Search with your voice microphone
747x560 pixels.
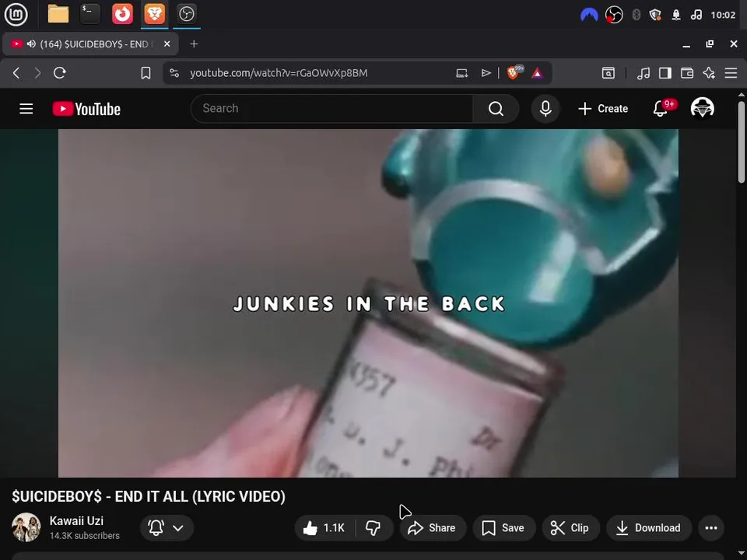[545, 109]
